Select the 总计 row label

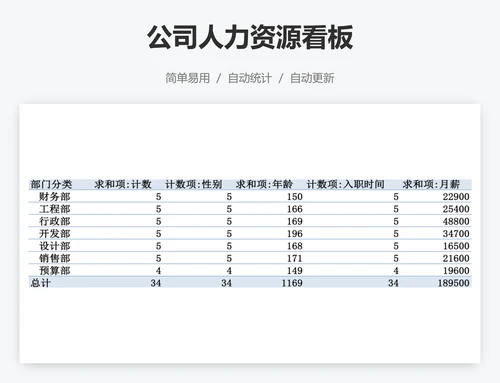(x=40, y=283)
